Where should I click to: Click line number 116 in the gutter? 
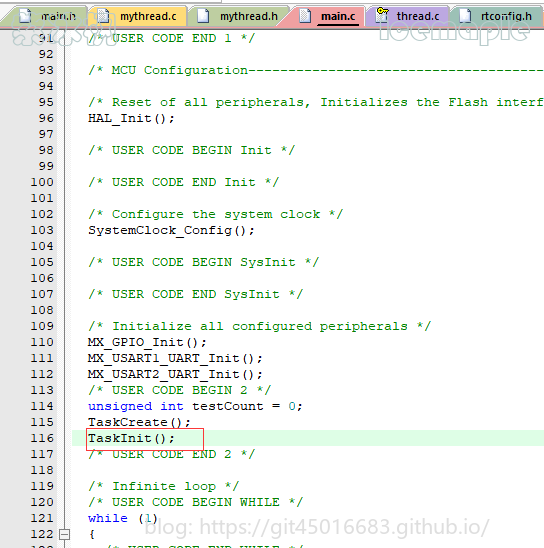pos(42,438)
